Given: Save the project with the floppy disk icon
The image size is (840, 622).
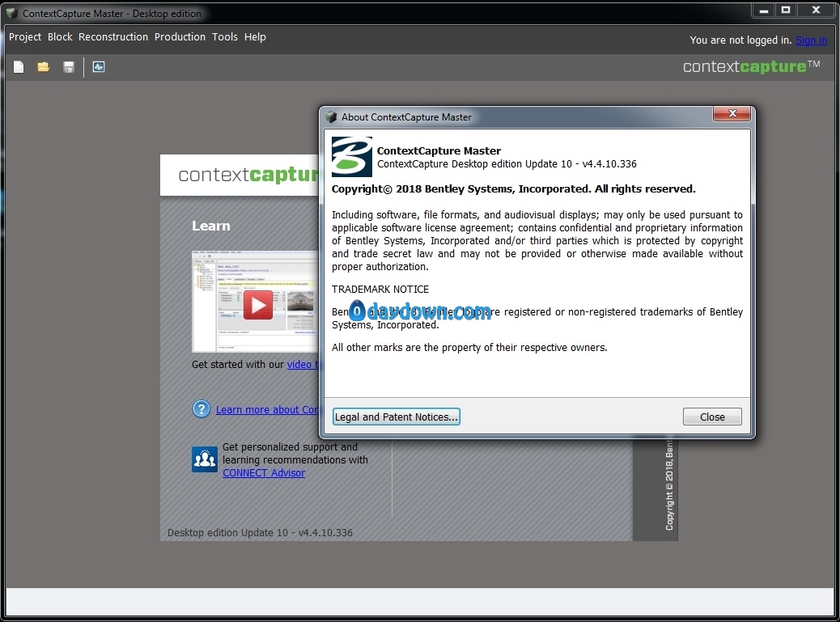Looking at the screenshot, I should (69, 67).
